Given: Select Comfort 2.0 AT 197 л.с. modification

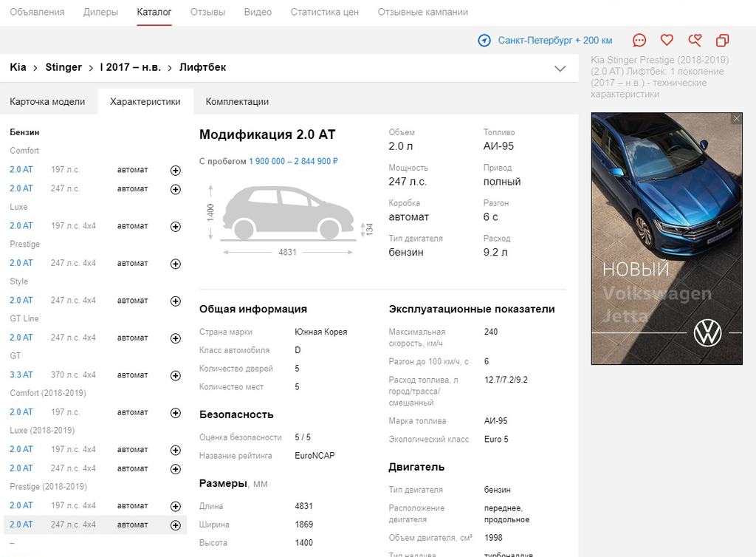Looking at the screenshot, I should point(21,170).
